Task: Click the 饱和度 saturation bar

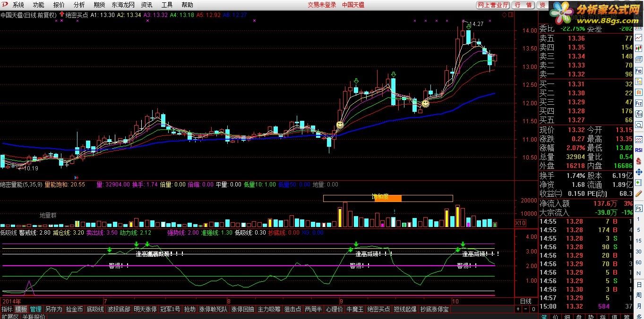Action: (388, 198)
